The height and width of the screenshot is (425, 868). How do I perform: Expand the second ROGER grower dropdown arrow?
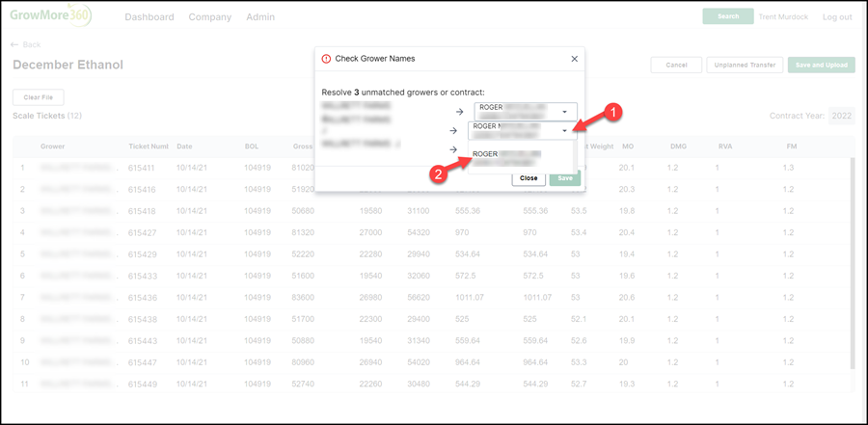(x=564, y=131)
